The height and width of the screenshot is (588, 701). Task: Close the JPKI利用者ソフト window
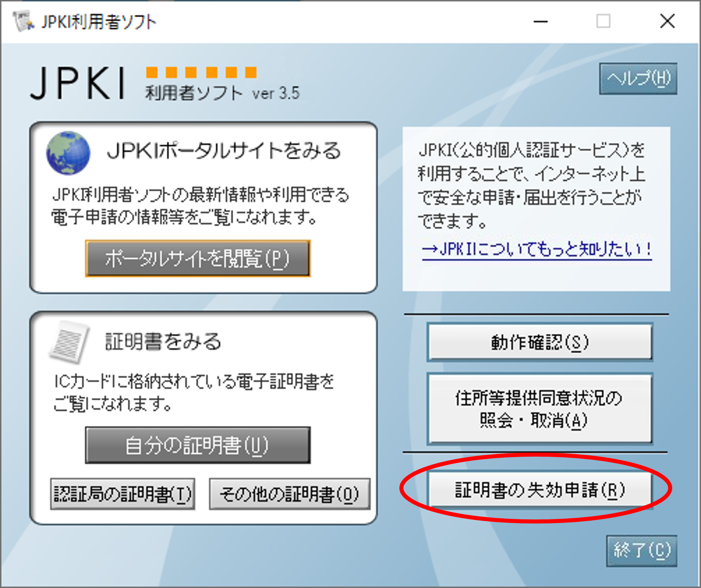coord(667,21)
